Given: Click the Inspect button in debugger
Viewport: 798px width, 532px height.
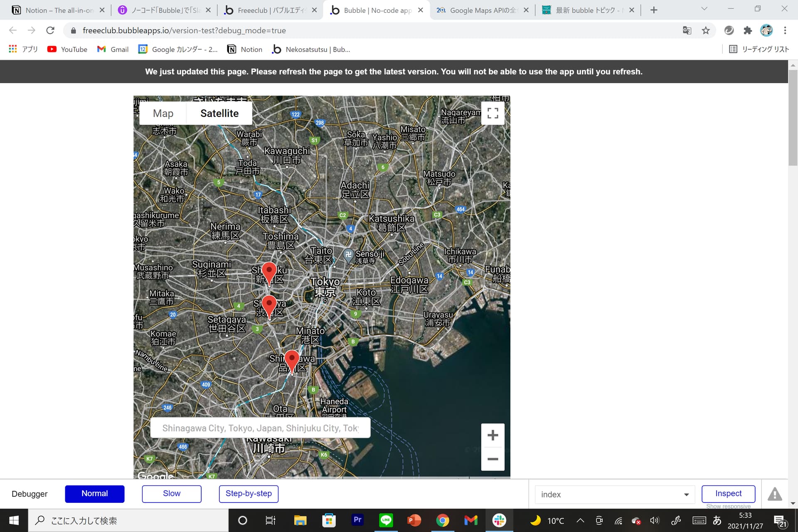Looking at the screenshot, I should (728, 494).
